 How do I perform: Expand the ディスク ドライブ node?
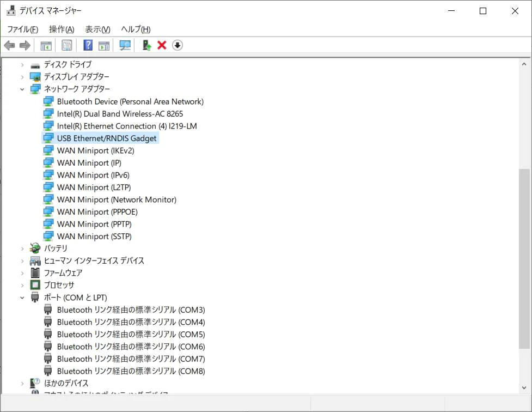pos(22,64)
